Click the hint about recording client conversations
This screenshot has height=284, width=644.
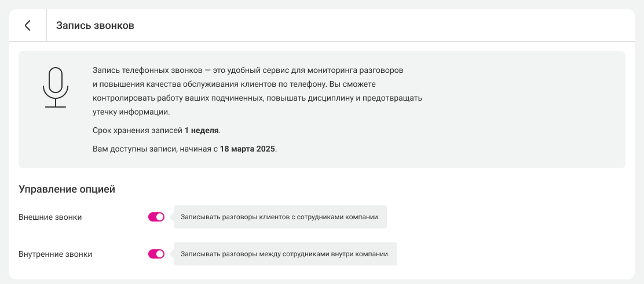point(280,217)
